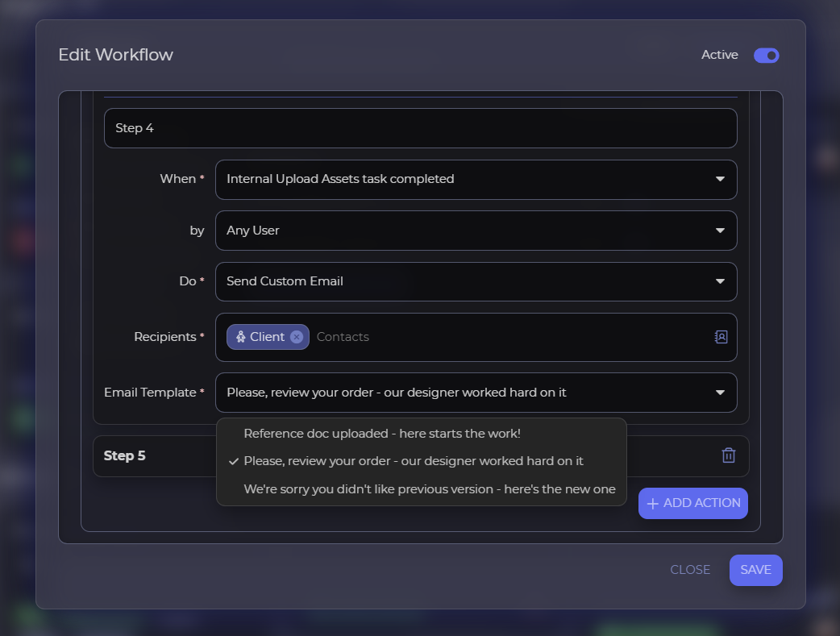Click the ADD ACTION button
This screenshot has width=840, height=636.
point(693,503)
